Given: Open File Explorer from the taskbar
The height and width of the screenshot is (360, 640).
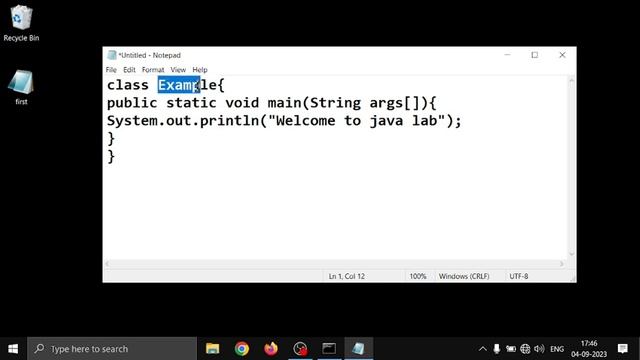Looking at the screenshot, I should click(213, 349).
